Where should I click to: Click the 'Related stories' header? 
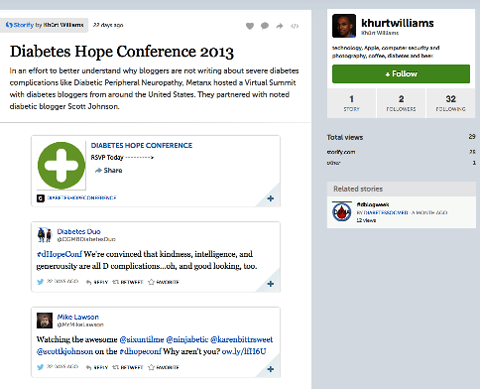[x=401, y=189]
